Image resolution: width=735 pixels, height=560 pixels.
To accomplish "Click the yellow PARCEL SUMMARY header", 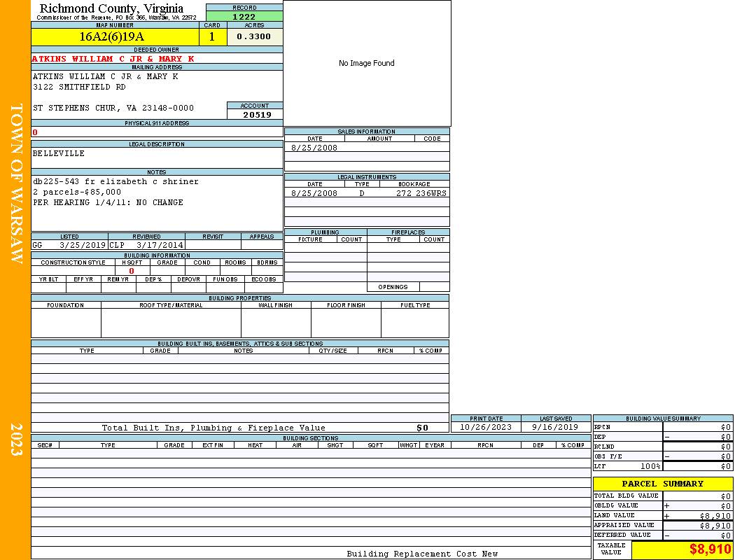I will click(x=662, y=484).
